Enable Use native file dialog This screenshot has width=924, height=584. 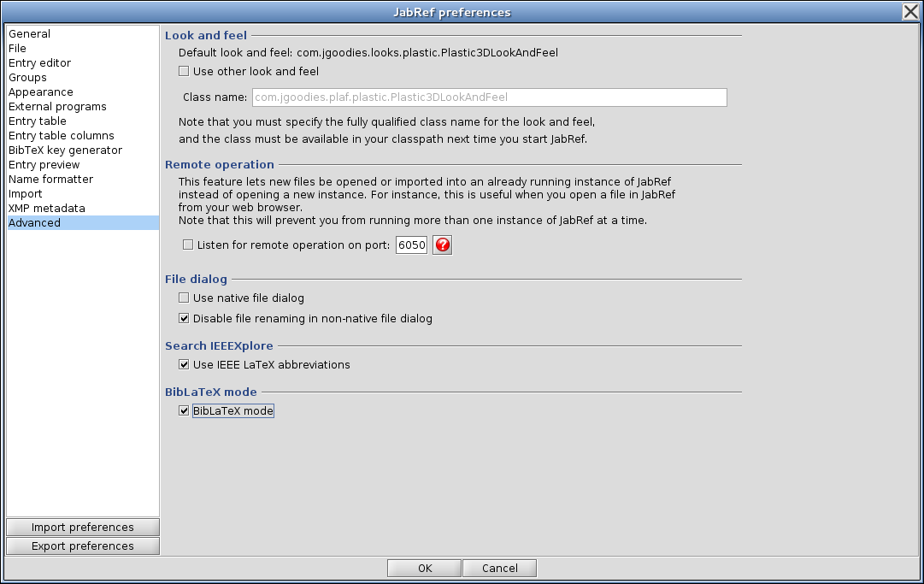pyautogui.click(x=184, y=298)
